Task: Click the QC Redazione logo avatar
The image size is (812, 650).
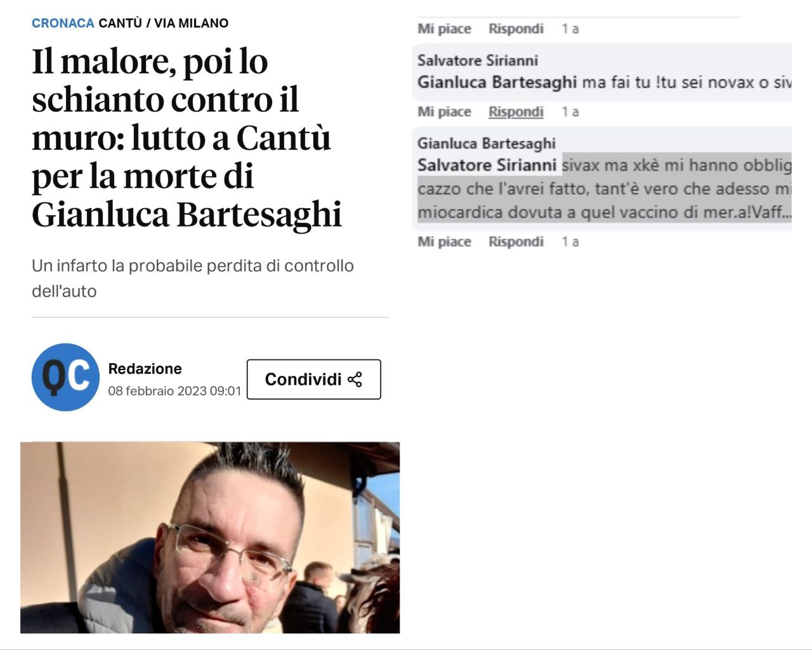Action: [x=65, y=377]
